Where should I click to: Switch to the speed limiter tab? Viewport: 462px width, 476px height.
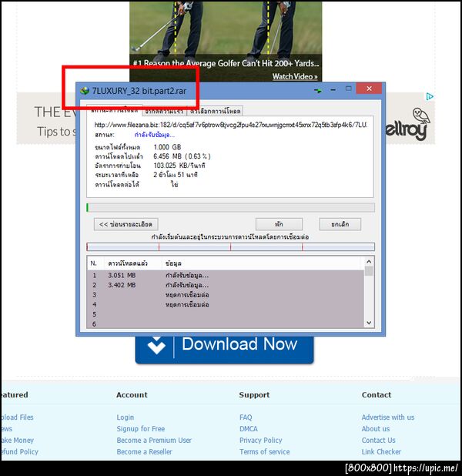165,111
